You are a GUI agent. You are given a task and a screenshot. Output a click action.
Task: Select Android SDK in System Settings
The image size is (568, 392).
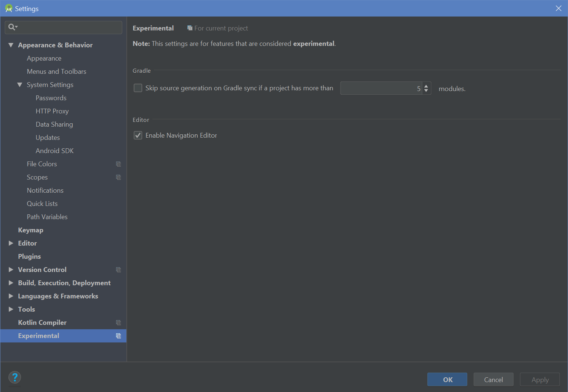tap(54, 151)
